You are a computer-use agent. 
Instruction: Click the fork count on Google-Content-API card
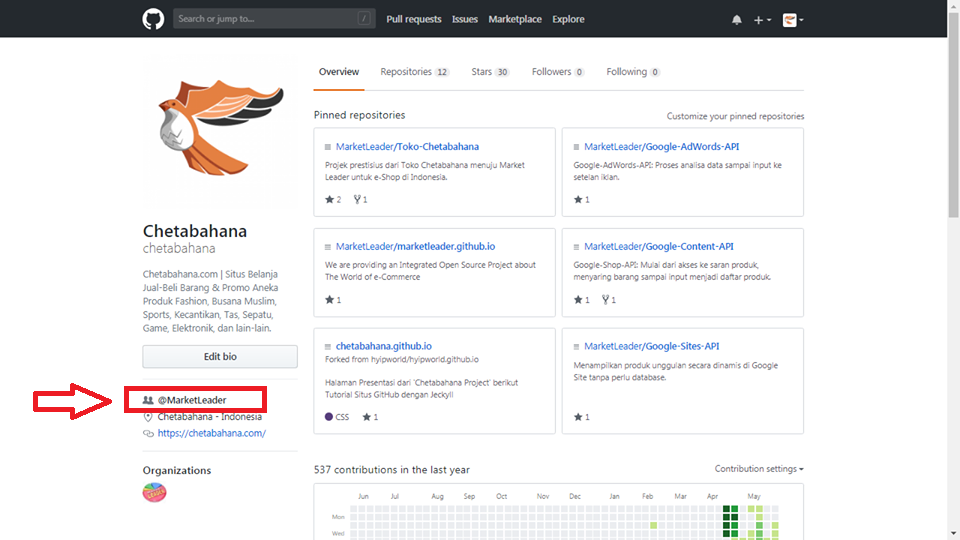(609, 300)
